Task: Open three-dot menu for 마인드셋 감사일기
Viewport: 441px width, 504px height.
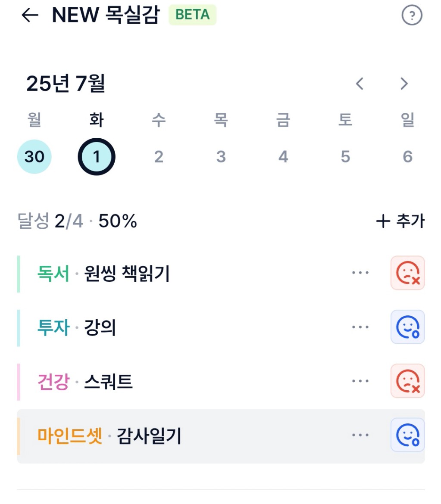Action: click(360, 435)
